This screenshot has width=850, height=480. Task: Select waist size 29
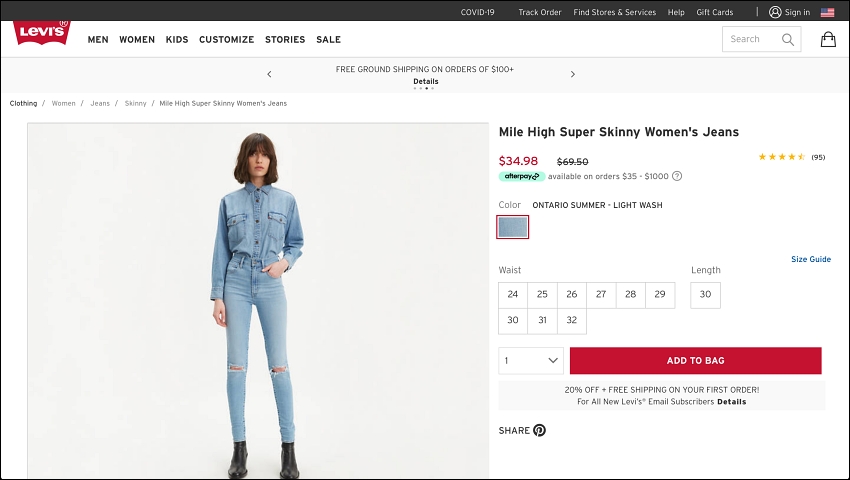pyautogui.click(x=660, y=295)
